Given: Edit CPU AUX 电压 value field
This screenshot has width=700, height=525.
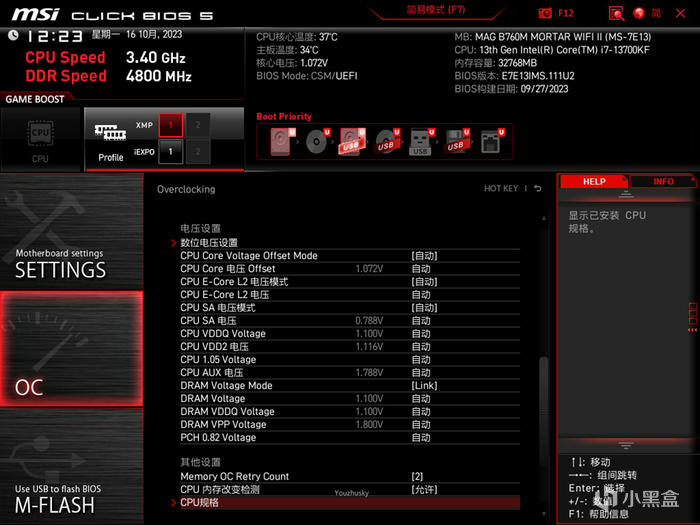Looking at the screenshot, I should click(421, 372).
